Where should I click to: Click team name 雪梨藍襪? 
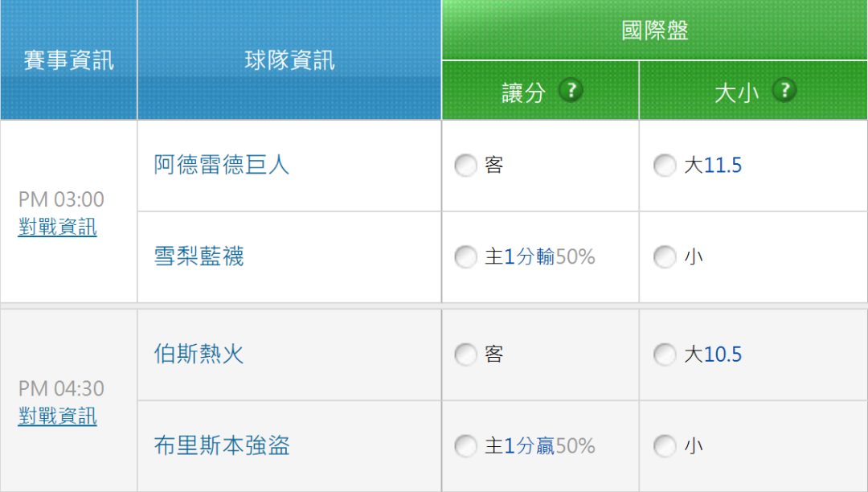pyautogui.click(x=199, y=257)
